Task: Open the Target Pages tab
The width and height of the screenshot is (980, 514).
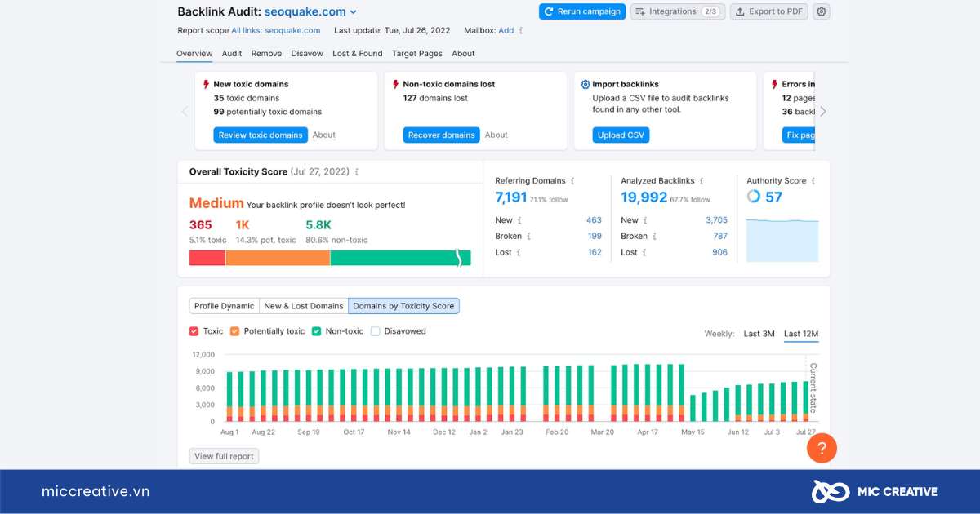Action: coord(416,54)
